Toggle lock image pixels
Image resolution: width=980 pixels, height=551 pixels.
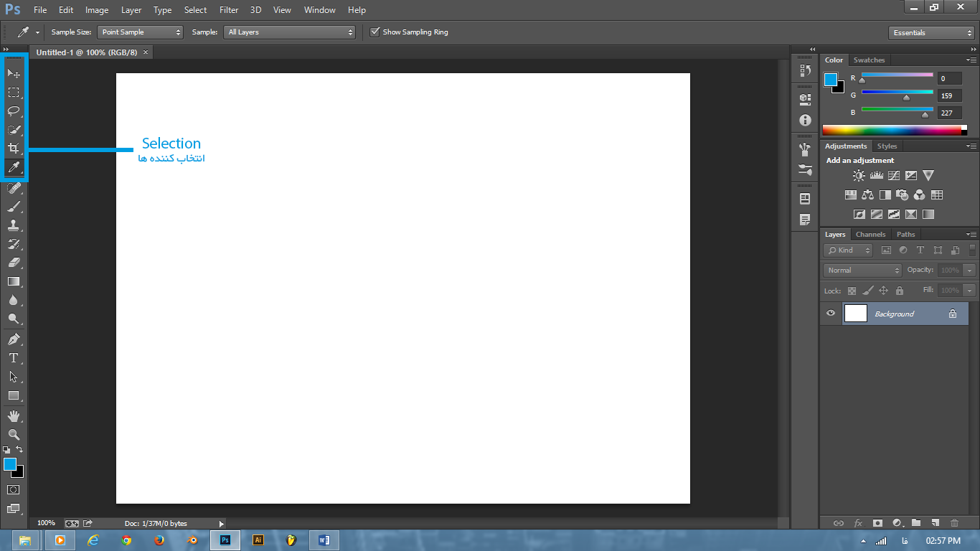[867, 291]
